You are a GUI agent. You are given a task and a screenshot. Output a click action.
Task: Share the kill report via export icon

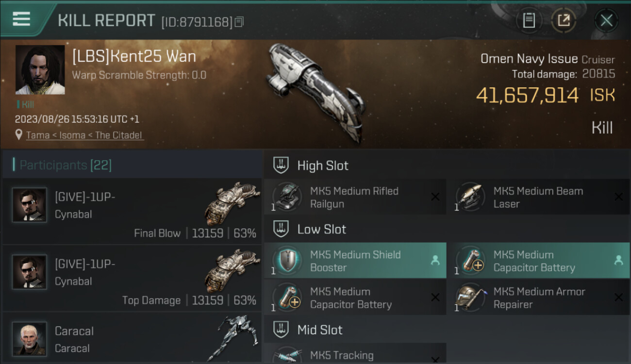pyautogui.click(x=564, y=20)
